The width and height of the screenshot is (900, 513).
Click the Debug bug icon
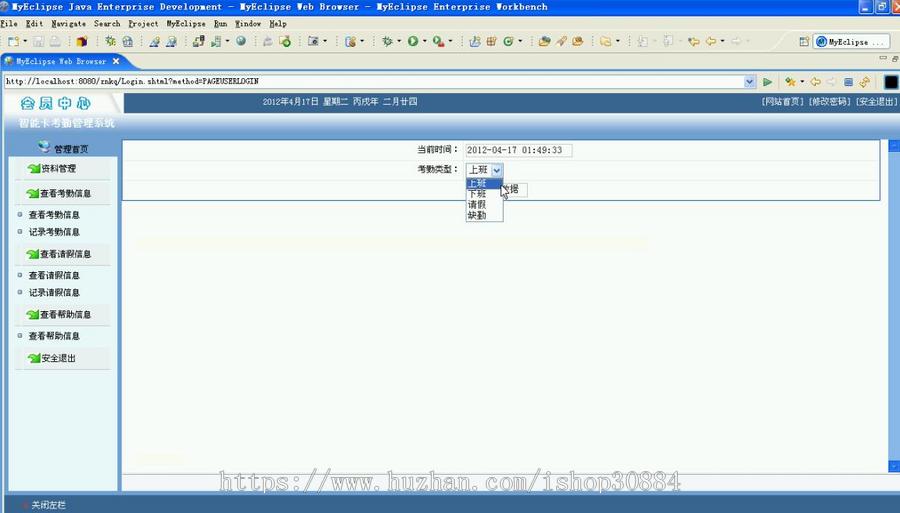(x=387, y=41)
